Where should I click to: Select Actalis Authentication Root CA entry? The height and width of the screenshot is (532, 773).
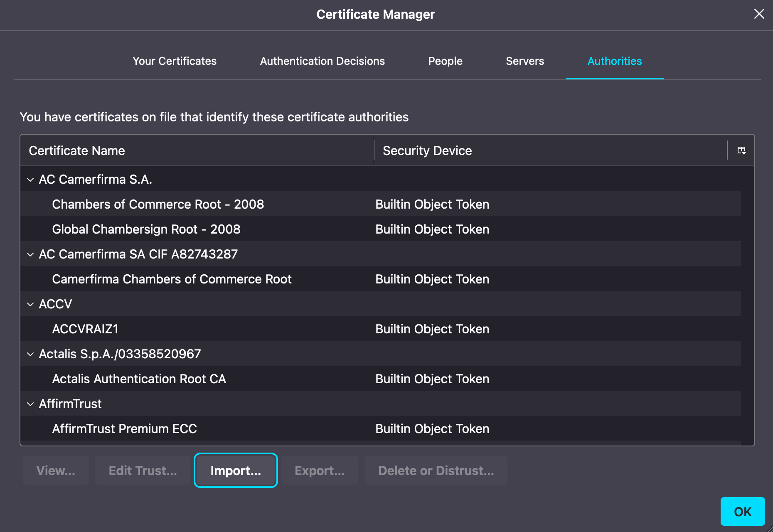coord(139,379)
